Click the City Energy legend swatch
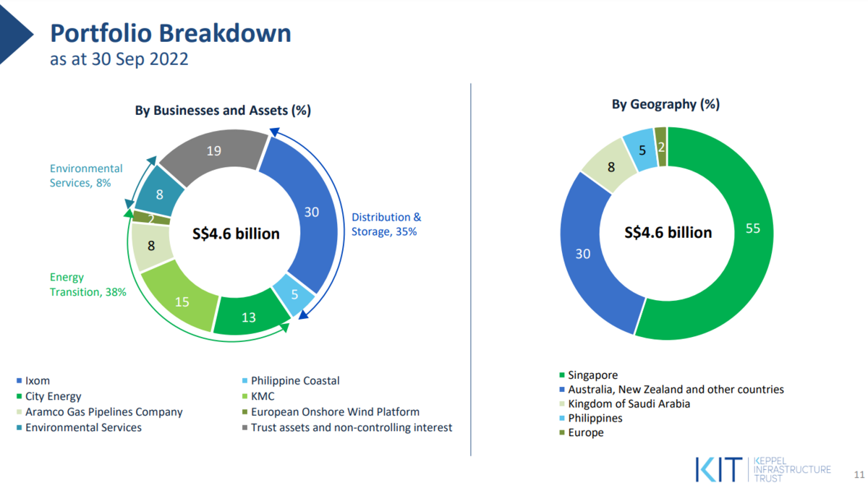Screen dimensions: 868x483 [19, 397]
